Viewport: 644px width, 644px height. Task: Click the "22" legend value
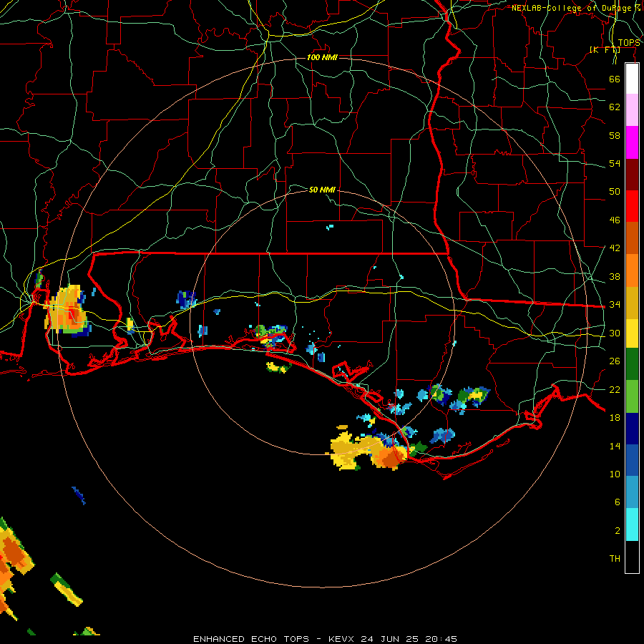615,389
